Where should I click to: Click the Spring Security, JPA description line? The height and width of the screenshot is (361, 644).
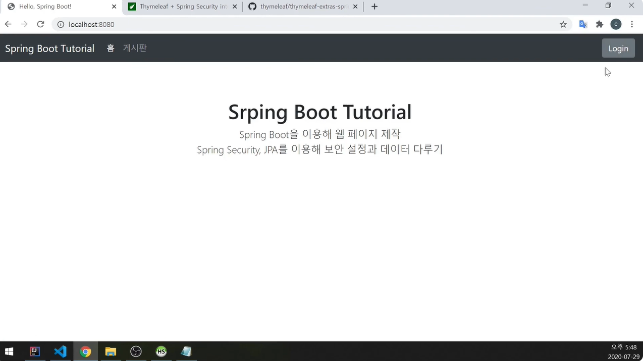tap(320, 149)
